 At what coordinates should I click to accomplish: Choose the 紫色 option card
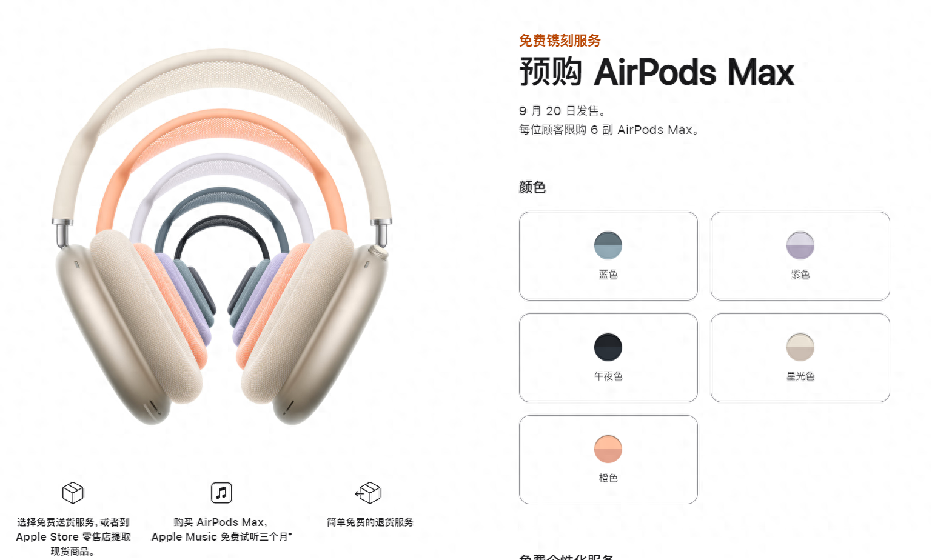[800, 256]
